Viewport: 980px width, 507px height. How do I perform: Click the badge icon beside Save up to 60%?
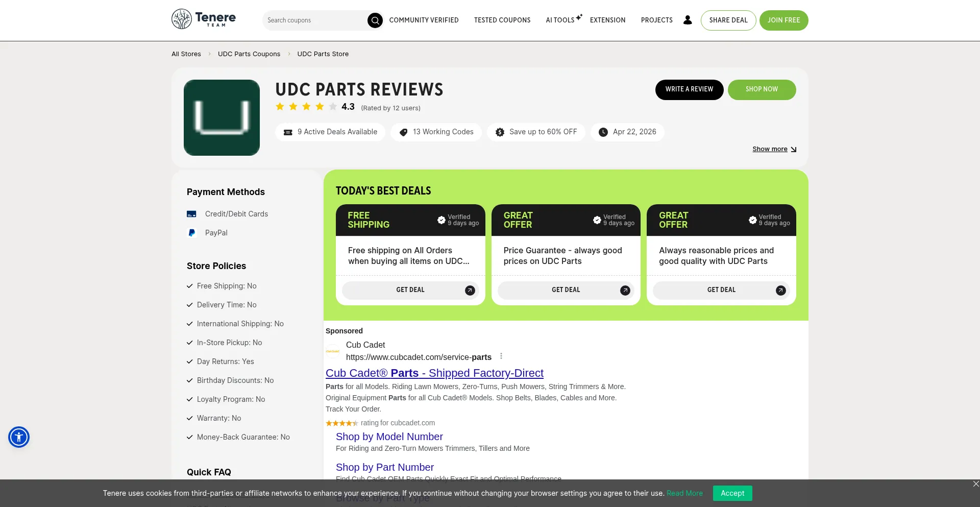[500, 132]
